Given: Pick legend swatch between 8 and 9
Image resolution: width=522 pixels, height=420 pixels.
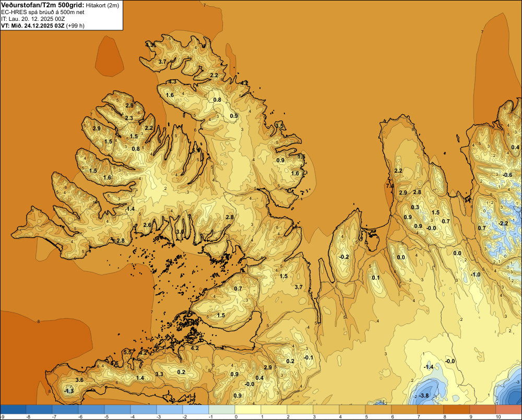Looking at the screenshot, I should pyautogui.click(x=457, y=410).
